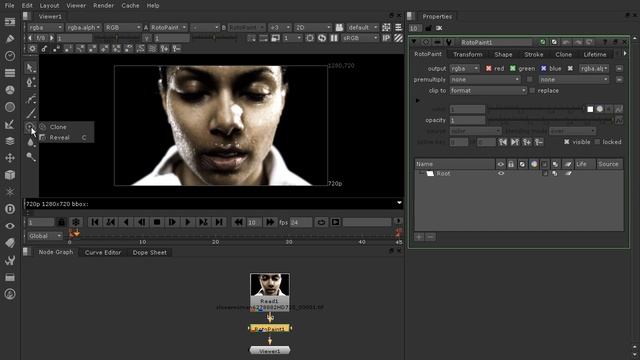Open the Merge nodes menu icon

10,141
